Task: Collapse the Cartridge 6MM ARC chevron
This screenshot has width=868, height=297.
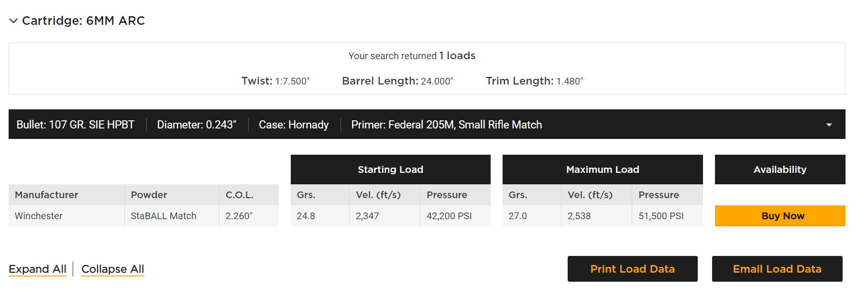Action: (x=13, y=21)
